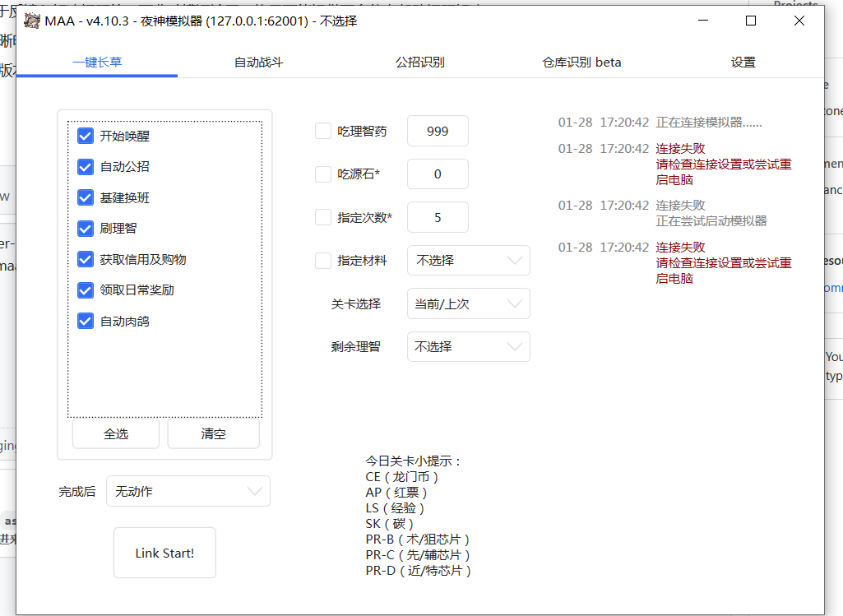Toggle the 自动公招 checkbox

point(86,167)
